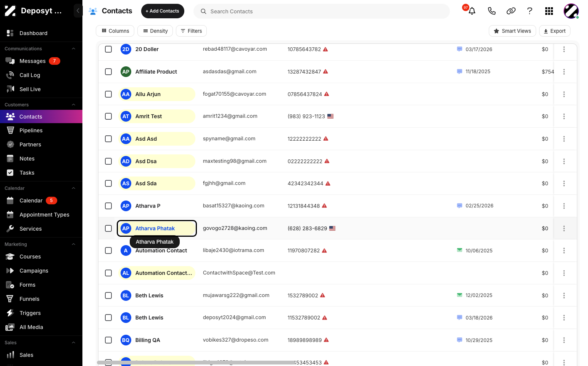Open the Columns chooser
This screenshot has width=588, height=366.
(115, 31)
